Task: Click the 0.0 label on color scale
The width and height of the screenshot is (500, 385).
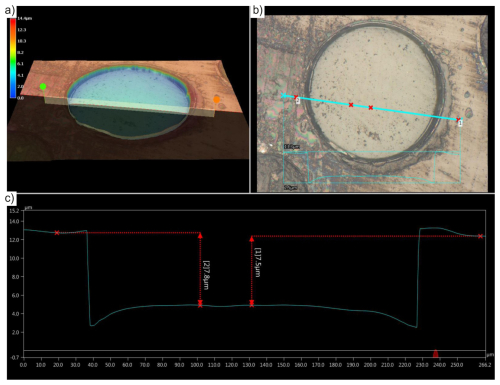Action: tap(20, 98)
